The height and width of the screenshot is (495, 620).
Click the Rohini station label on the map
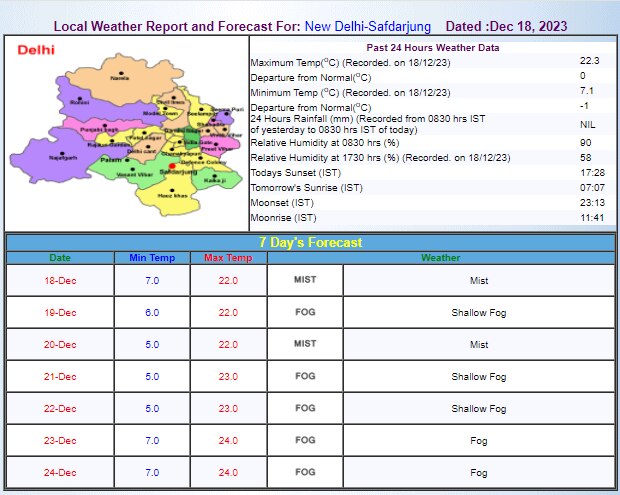pyautogui.click(x=79, y=102)
